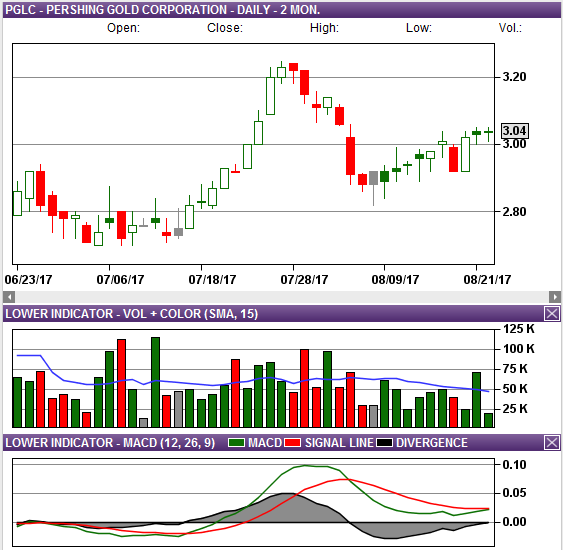The height and width of the screenshot is (550, 563).
Task: Click the 3.20 price axis label
Action: [514, 77]
